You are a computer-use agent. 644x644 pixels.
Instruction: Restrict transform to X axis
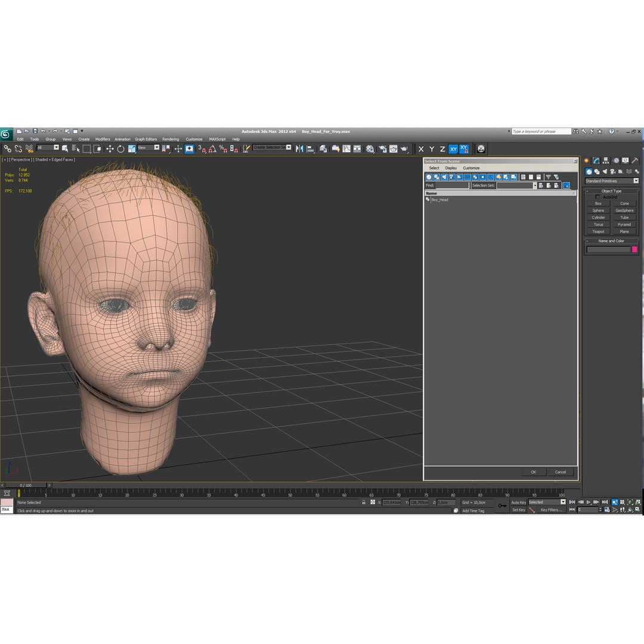pos(421,149)
